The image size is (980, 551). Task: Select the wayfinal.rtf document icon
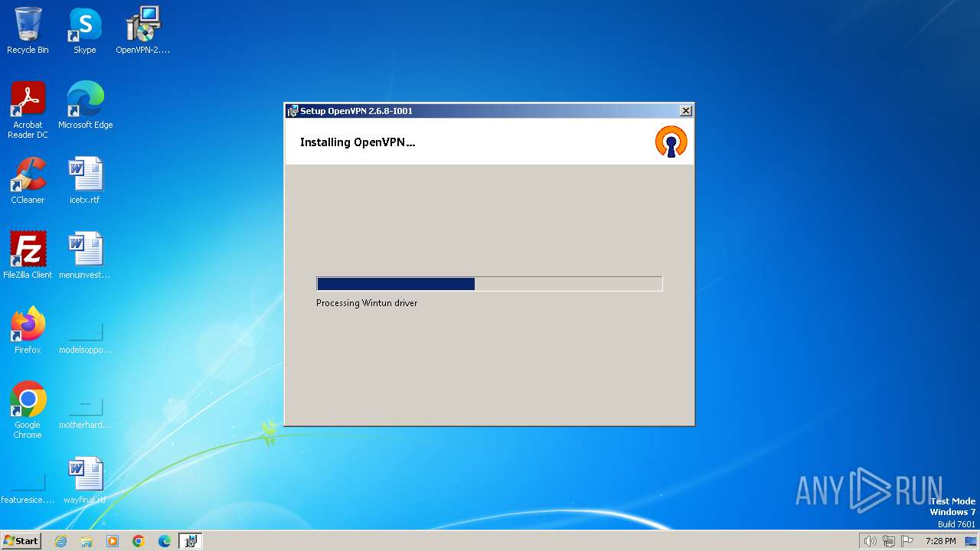pos(85,481)
